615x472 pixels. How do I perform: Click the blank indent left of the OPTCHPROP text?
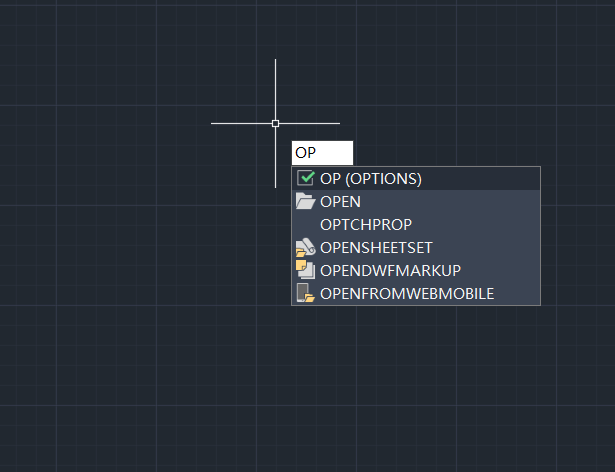[306, 225]
